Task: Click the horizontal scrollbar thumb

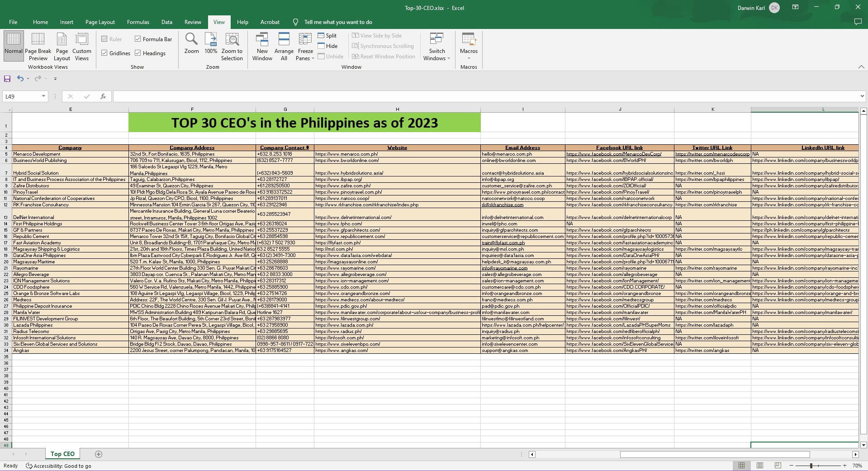Action: [x=715, y=454]
